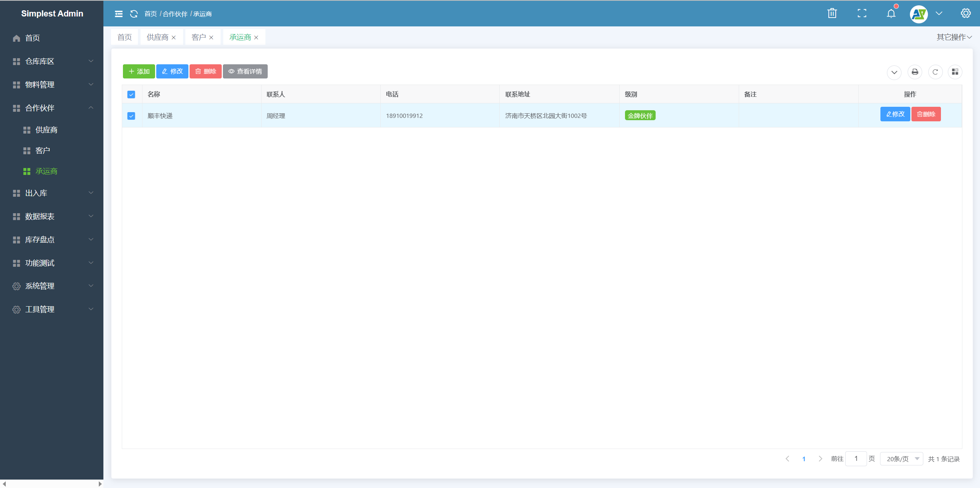
Task: Open the notification bell
Action: tap(891, 14)
